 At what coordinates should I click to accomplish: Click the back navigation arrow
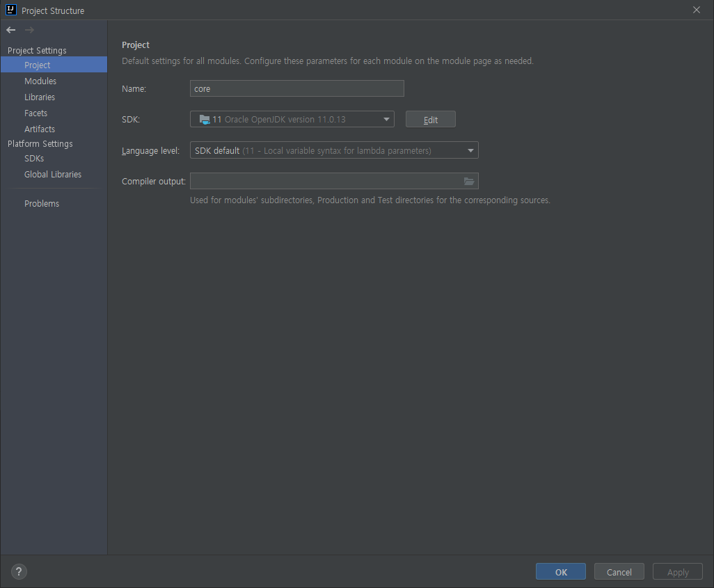(x=11, y=30)
